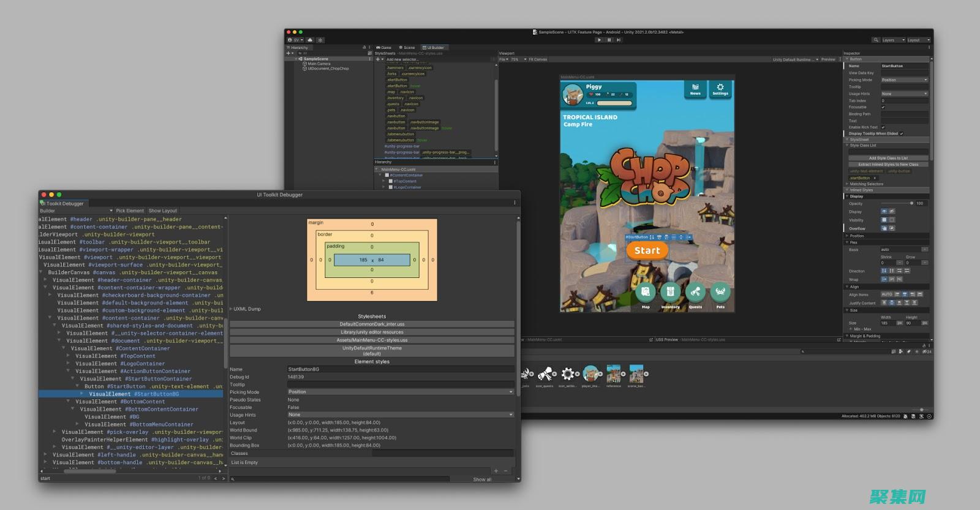Switch to the Scene tab

point(407,47)
